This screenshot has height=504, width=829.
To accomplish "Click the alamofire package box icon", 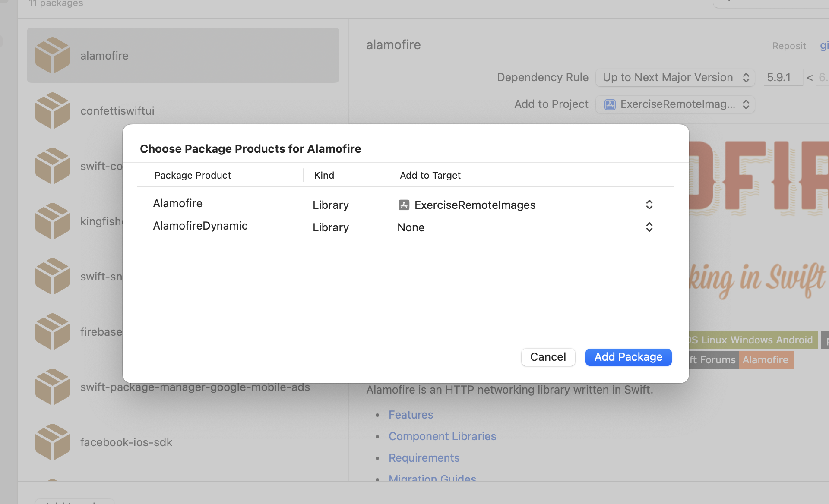I will [x=52, y=55].
